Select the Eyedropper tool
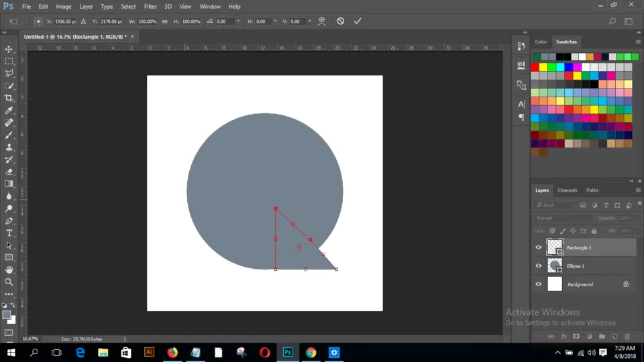 pos(9,111)
